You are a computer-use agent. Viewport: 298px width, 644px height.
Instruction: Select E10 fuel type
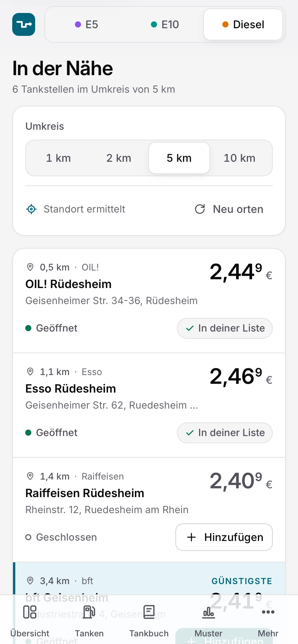(x=165, y=24)
